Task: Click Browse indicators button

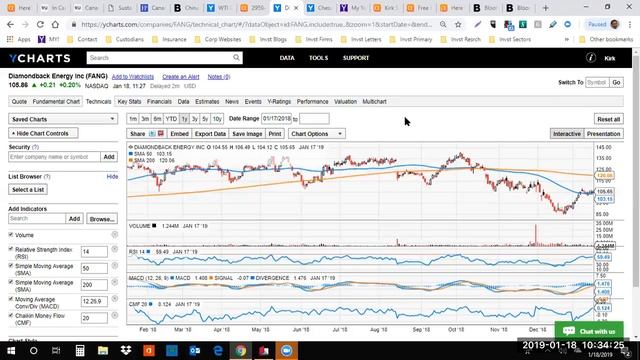Action: (x=102, y=219)
